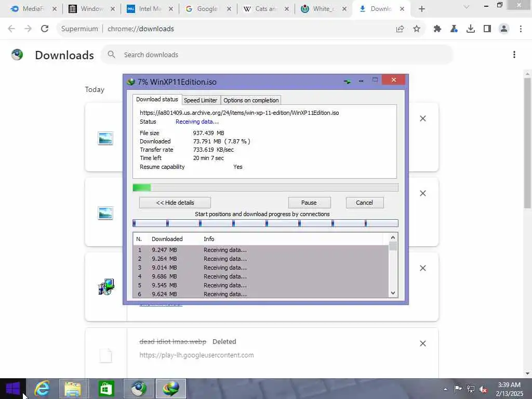
Task: Switch to Options on completion tab
Action: [251, 100]
